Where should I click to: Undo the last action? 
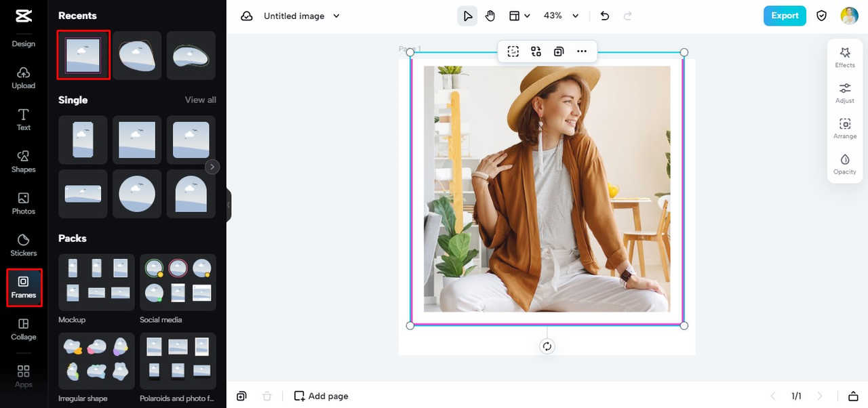coord(605,16)
